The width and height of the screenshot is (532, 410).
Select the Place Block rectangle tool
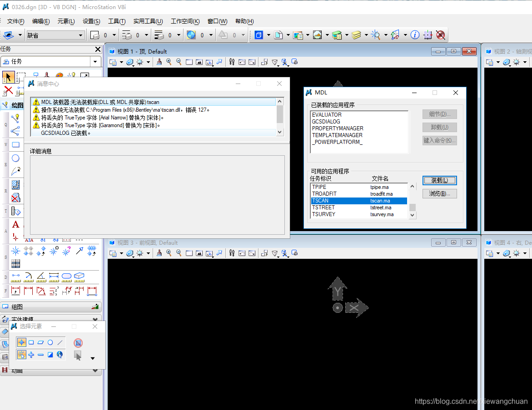click(15, 145)
